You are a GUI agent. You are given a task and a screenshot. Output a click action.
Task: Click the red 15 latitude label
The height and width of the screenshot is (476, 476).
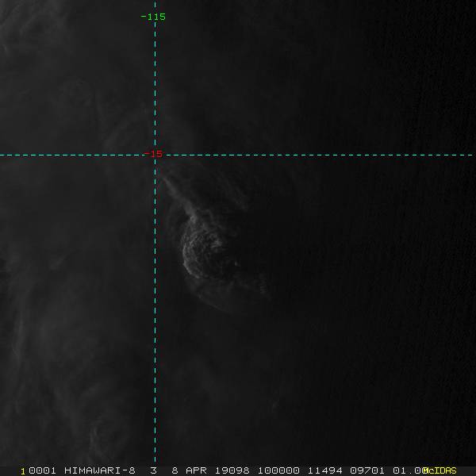[x=156, y=154]
